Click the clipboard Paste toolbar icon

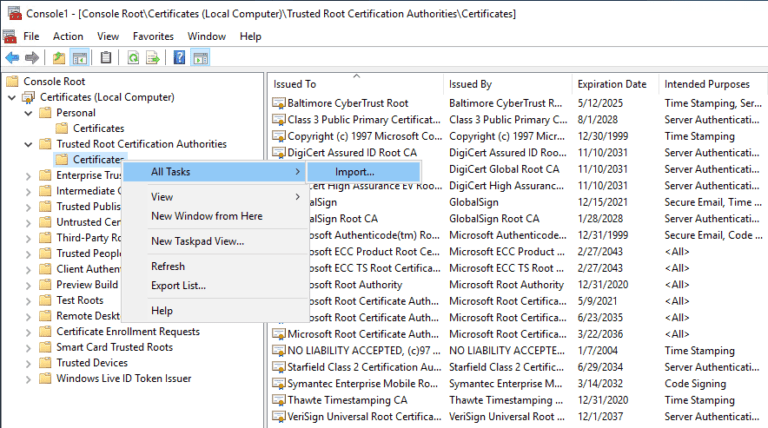point(106,58)
